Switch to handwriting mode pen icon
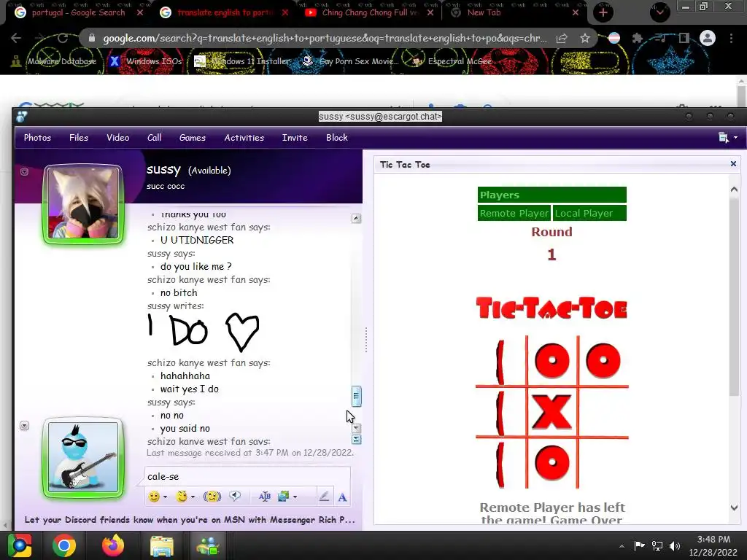Image resolution: width=747 pixels, height=560 pixels. (x=324, y=497)
